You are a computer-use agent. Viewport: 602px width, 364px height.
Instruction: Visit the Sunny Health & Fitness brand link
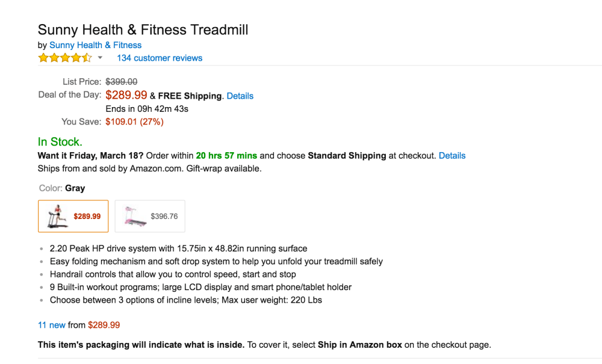(x=96, y=45)
